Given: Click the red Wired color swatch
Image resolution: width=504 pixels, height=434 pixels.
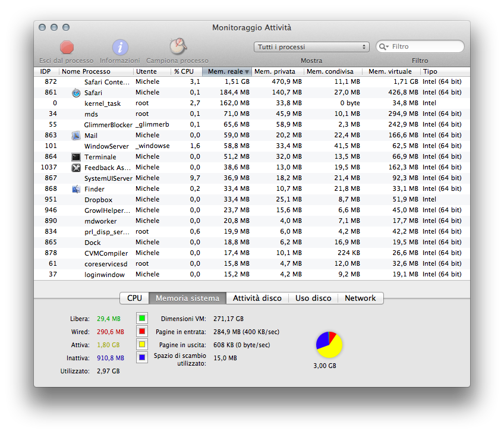Looking at the screenshot, I should point(141,332).
